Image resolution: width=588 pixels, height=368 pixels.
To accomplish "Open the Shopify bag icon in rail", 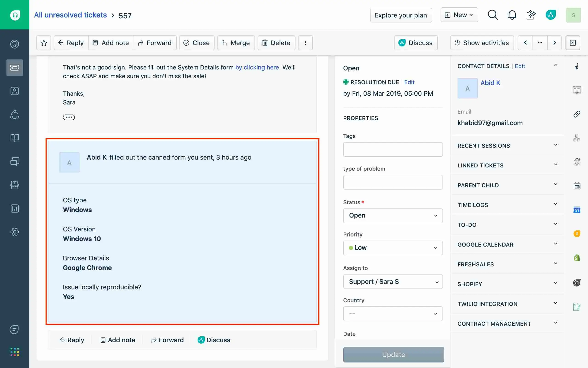I will point(577,258).
